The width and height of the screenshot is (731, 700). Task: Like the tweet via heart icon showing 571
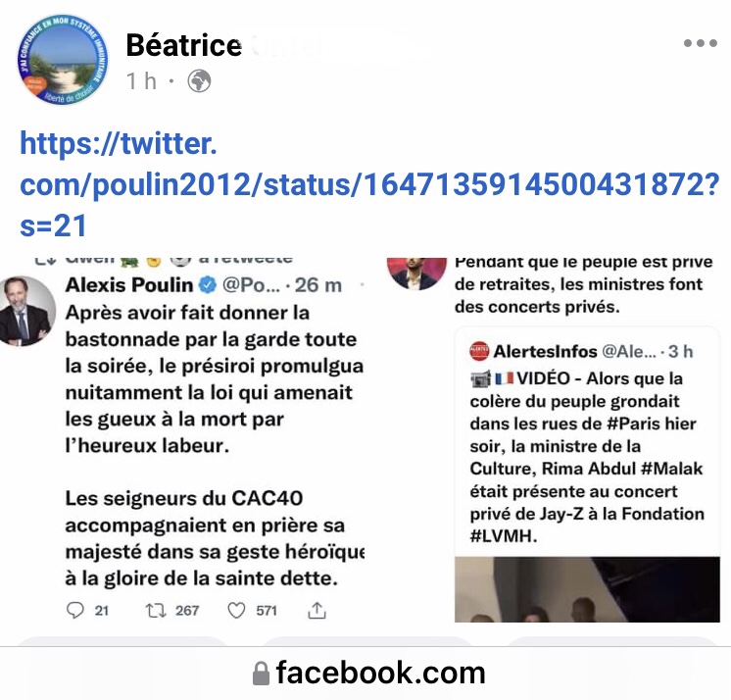[236, 610]
